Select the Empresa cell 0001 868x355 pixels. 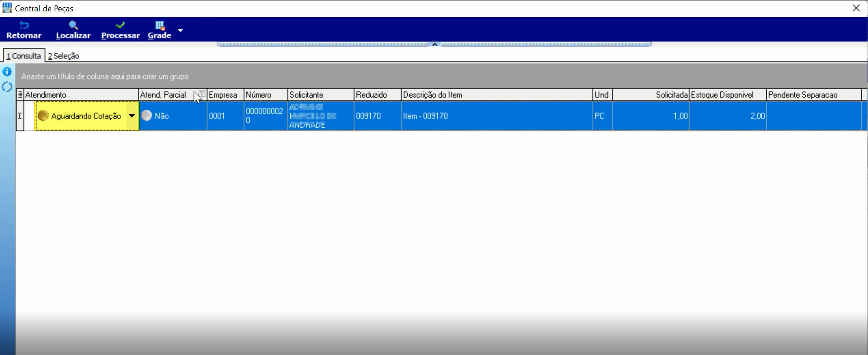[x=225, y=116]
